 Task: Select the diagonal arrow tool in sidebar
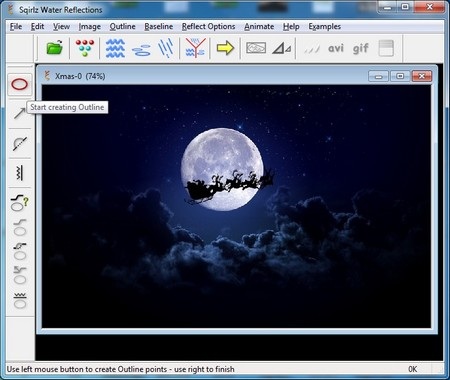19,113
